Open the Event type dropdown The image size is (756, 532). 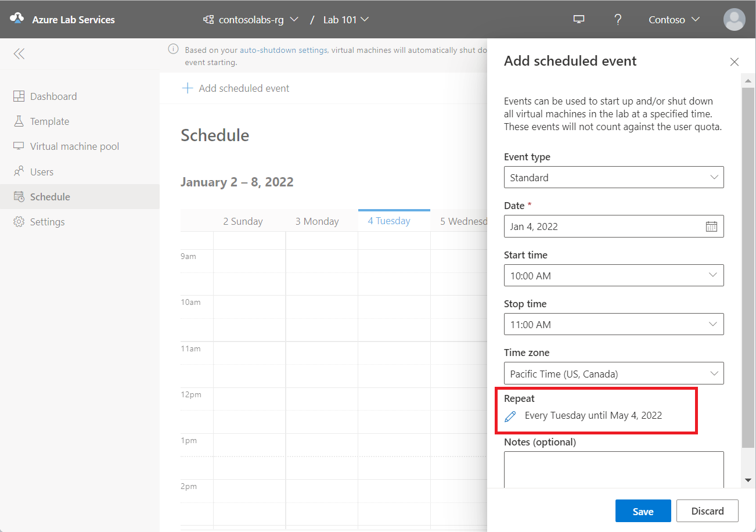click(614, 177)
